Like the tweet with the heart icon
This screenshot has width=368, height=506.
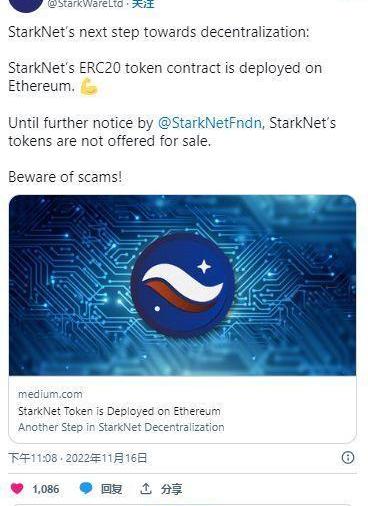(x=17, y=489)
